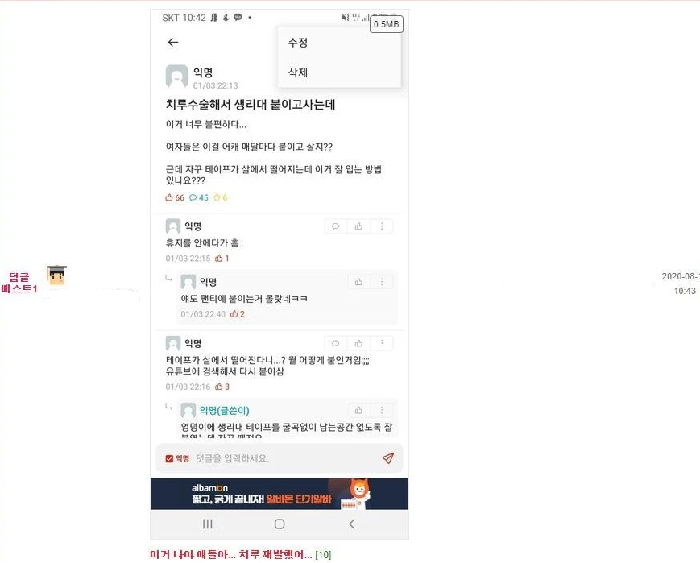The image size is (700, 563).
Task: Click the post comment count icon
Action: [x=193, y=197]
